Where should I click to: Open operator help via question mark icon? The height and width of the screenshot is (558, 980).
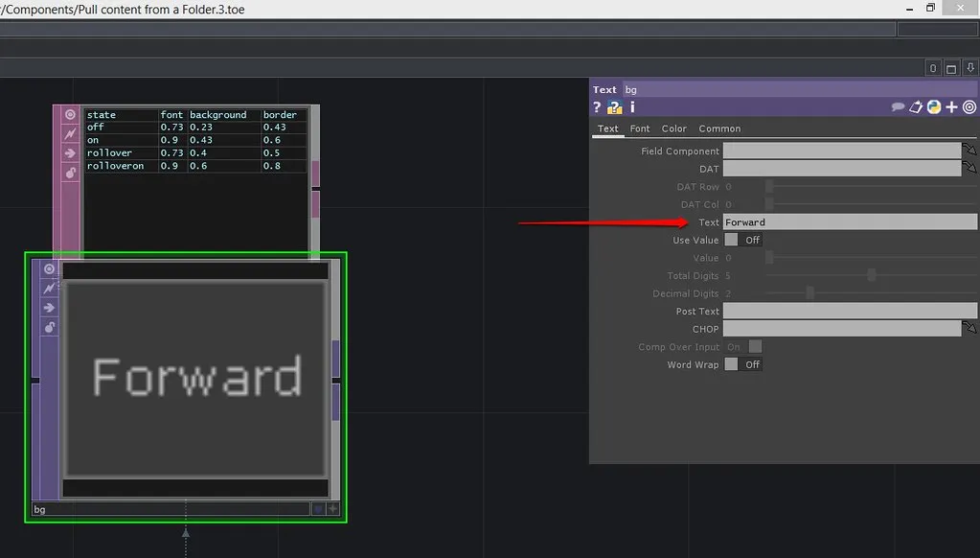click(597, 107)
